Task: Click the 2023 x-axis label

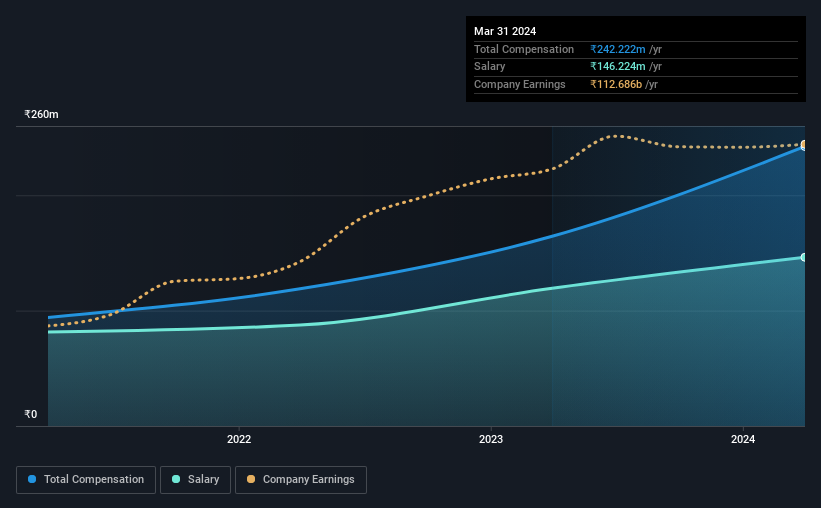Action: click(x=491, y=439)
